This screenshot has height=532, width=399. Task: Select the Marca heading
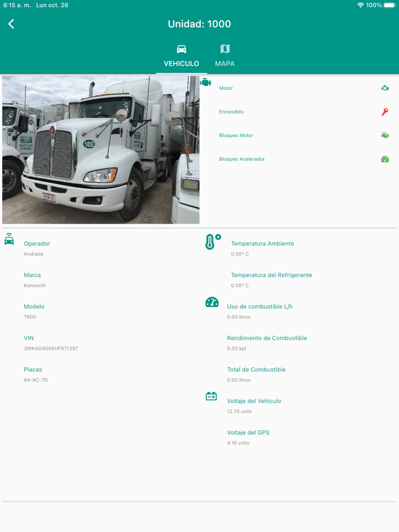(33, 275)
